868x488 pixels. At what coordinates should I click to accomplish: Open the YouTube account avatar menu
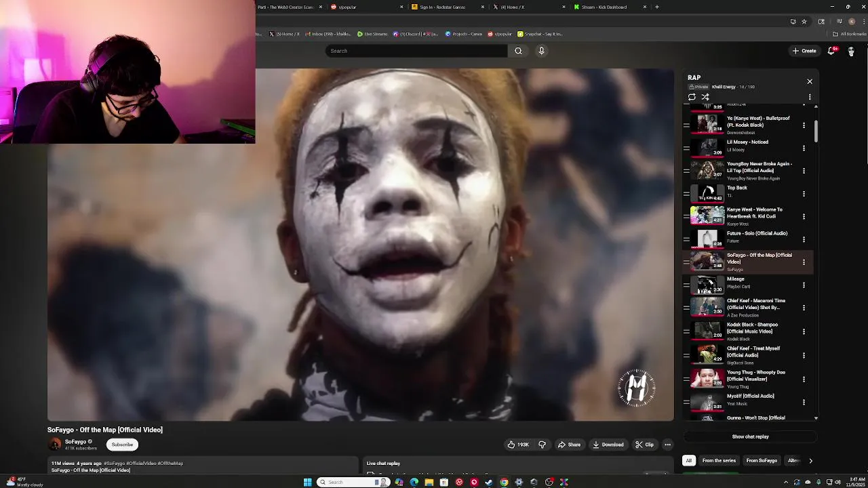pos(851,51)
